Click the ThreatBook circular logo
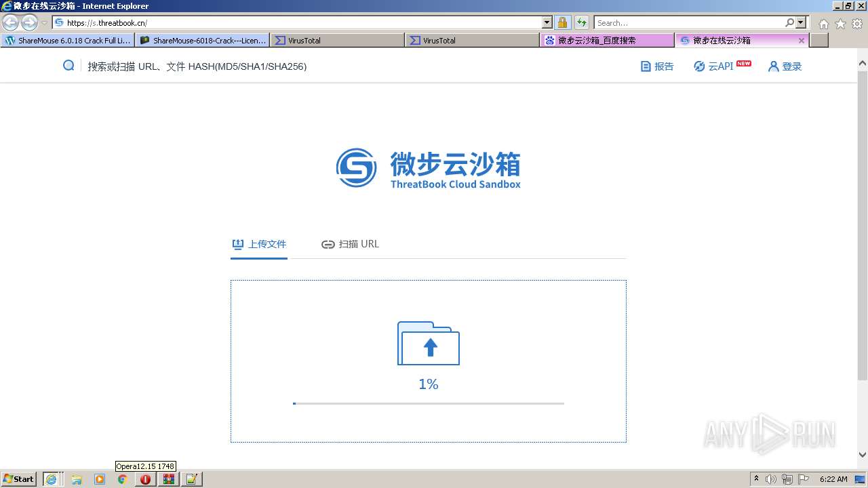Viewport: 868px width, 488px height. 356,167
